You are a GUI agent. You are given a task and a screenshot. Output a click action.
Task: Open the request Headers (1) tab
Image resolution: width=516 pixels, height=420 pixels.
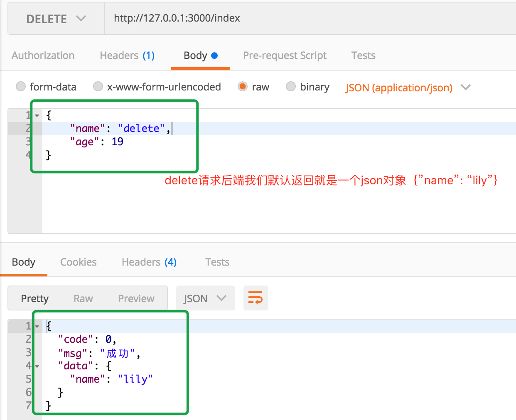127,56
